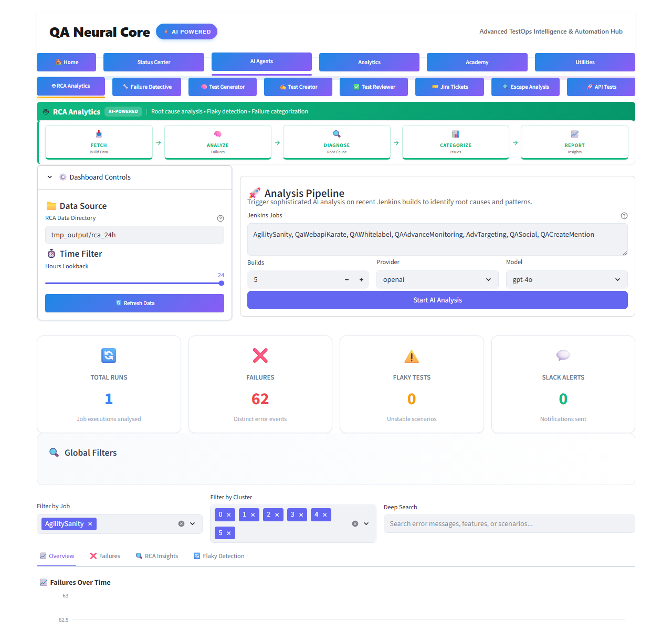Click the Categorize Issues chart icon
The width and height of the screenshot is (672, 630).
coord(456,134)
